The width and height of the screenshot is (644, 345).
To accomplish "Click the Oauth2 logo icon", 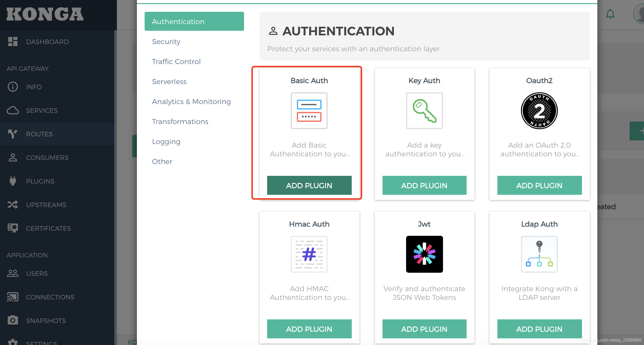I will coord(539,111).
